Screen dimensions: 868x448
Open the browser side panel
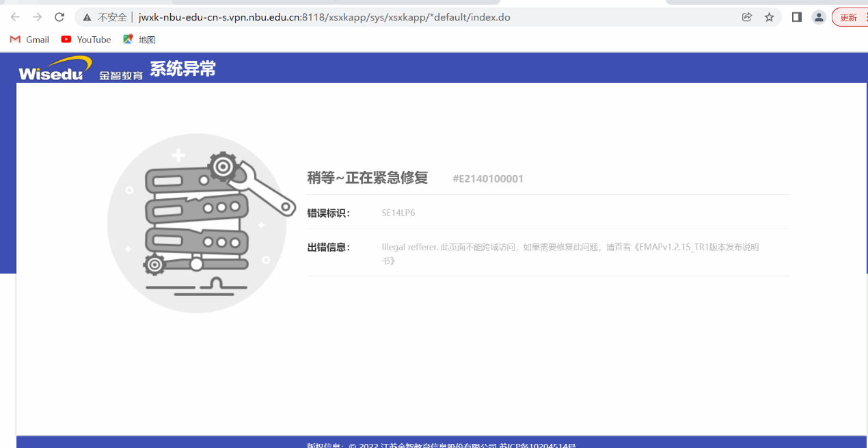[796, 17]
